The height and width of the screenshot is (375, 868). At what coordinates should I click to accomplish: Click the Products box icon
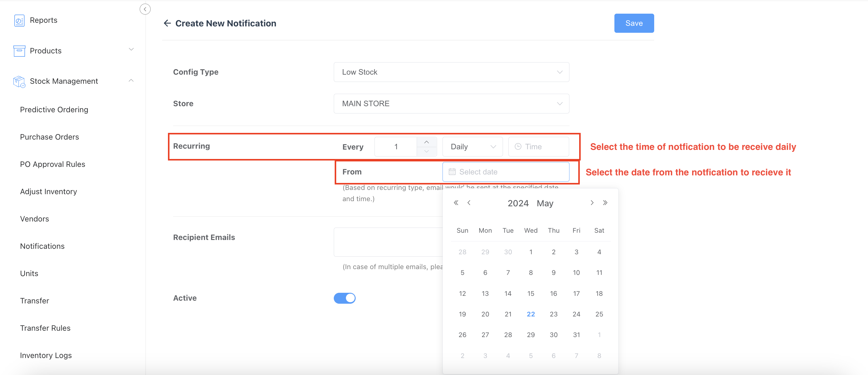19,51
